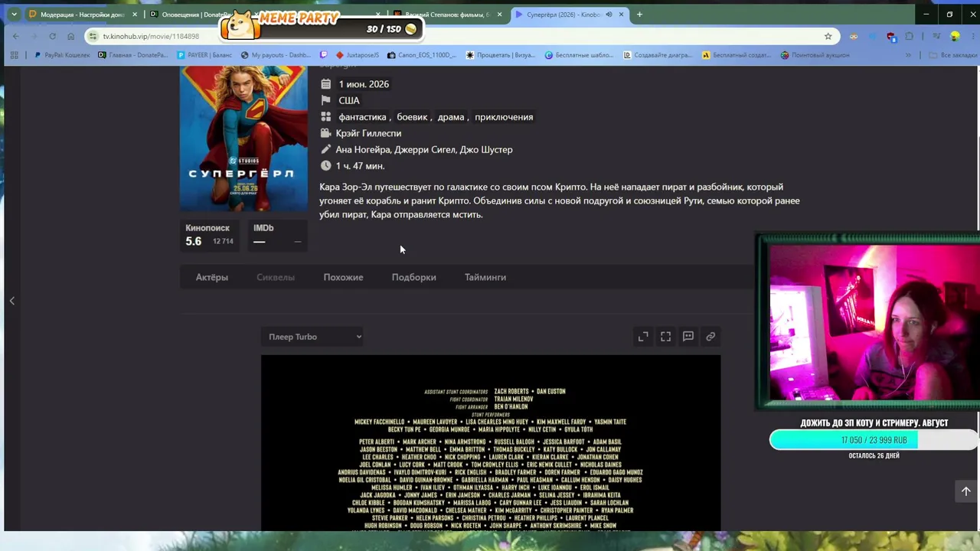Open the expand-player icon above the video
The width and height of the screenshot is (980, 551).
(643, 337)
